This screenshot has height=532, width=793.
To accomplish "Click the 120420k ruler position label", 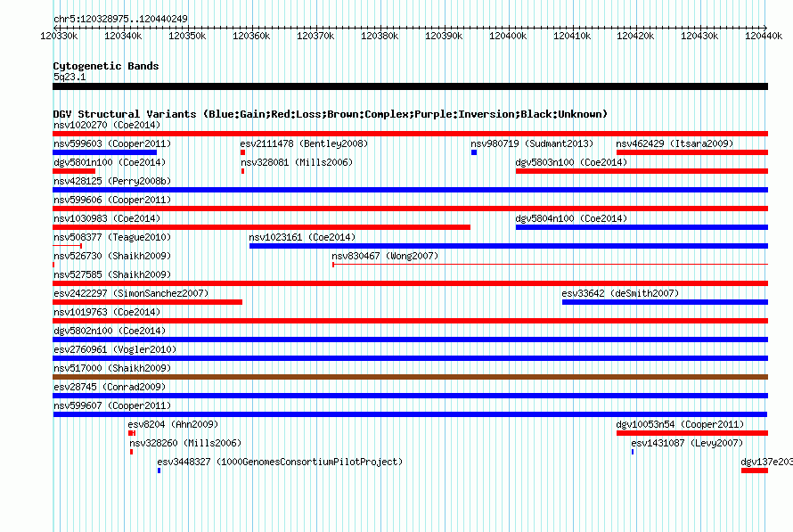I will coord(635,36).
